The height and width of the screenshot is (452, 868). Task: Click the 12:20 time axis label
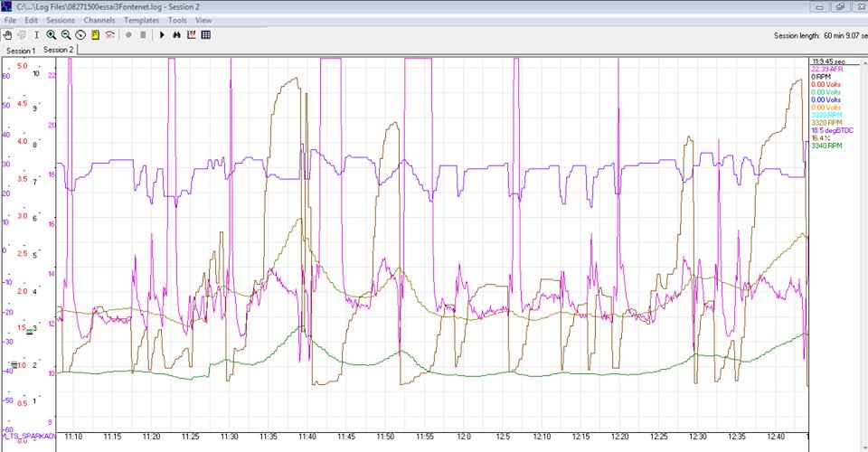[619, 437]
